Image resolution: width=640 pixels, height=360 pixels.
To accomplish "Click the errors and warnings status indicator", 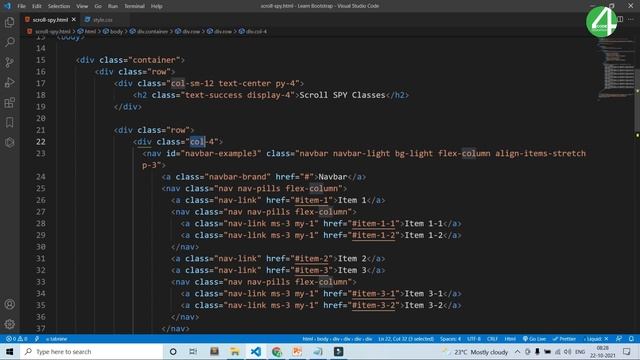I will (16, 339).
